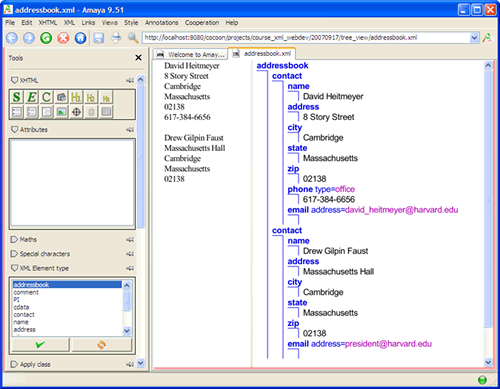Print the document with printer icon
The width and height of the screenshot is (500, 389).
click(116, 38)
